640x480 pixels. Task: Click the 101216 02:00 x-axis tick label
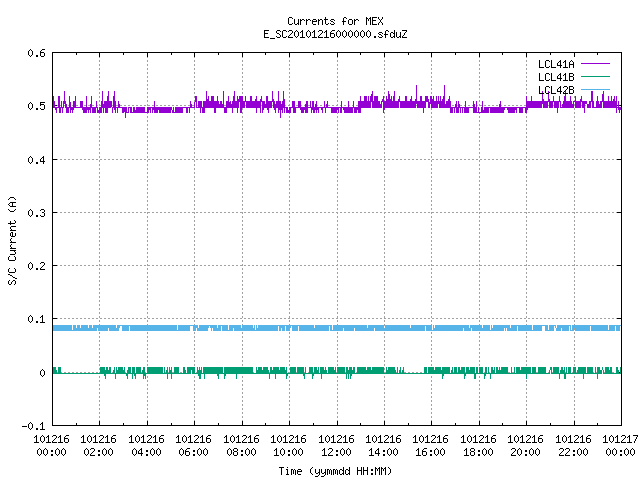[x=98, y=445]
